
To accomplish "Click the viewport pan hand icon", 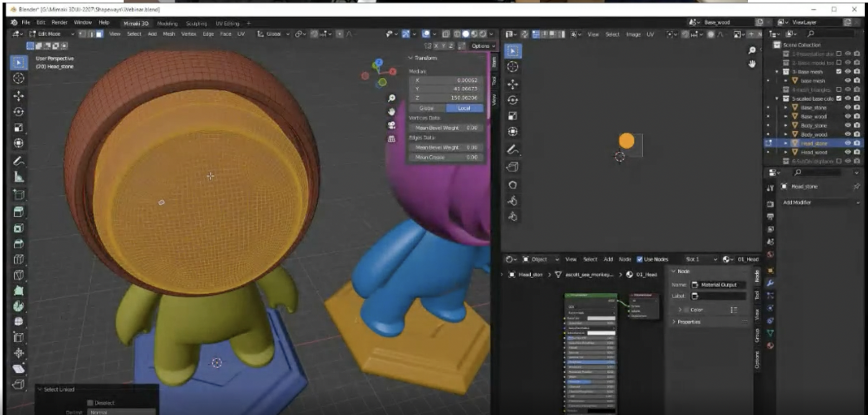I will pos(392,112).
